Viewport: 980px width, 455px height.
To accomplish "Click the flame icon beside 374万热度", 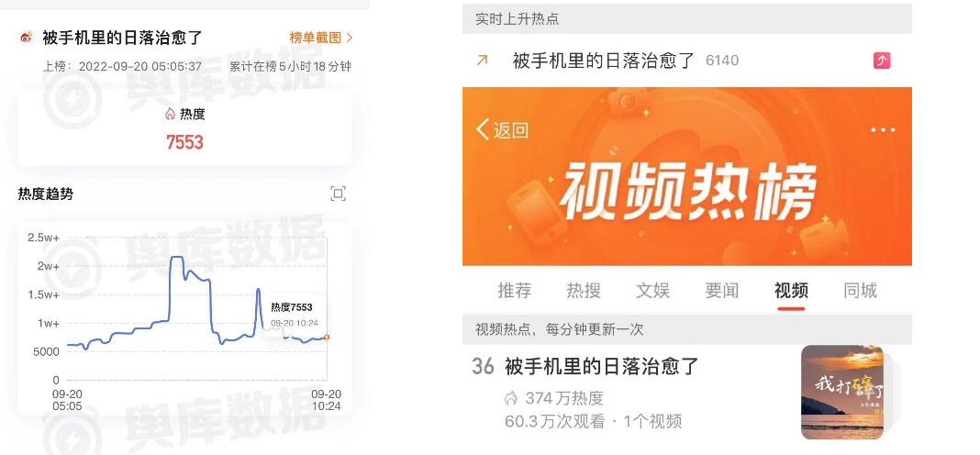I will click(x=511, y=398).
